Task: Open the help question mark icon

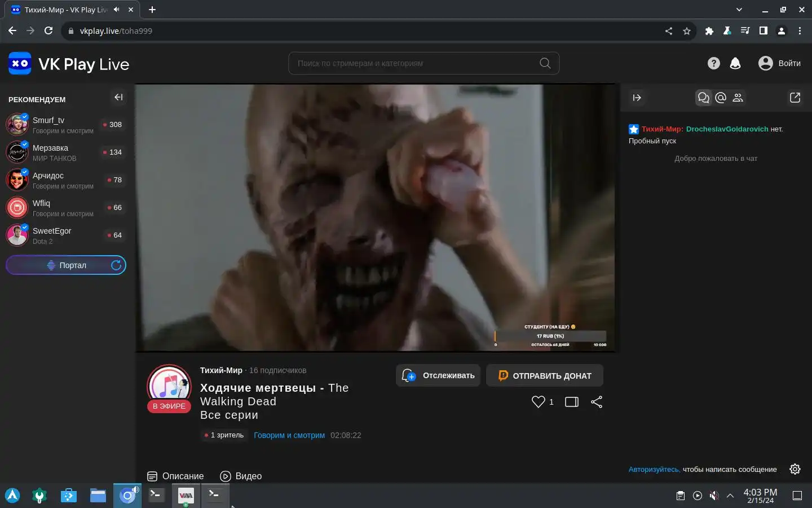Action: (714, 63)
